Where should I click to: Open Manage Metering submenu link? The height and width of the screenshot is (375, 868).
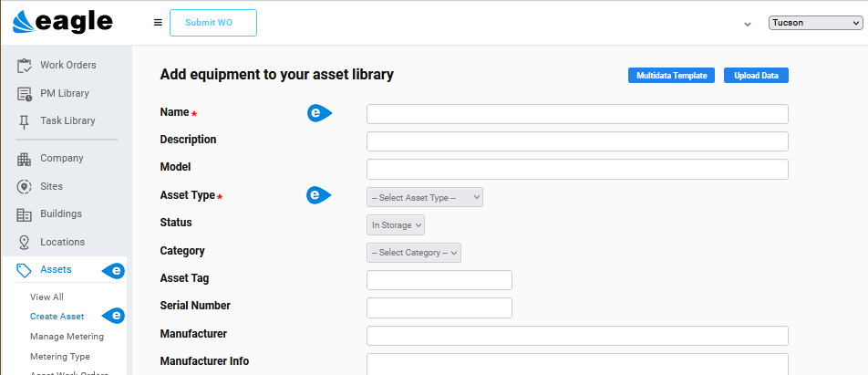(x=67, y=337)
